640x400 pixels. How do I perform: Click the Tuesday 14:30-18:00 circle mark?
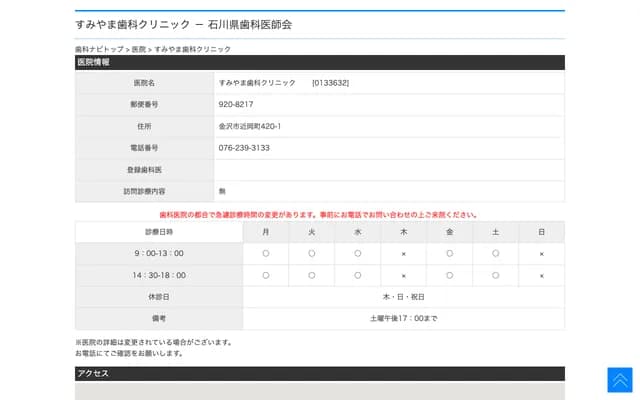pos(311,275)
